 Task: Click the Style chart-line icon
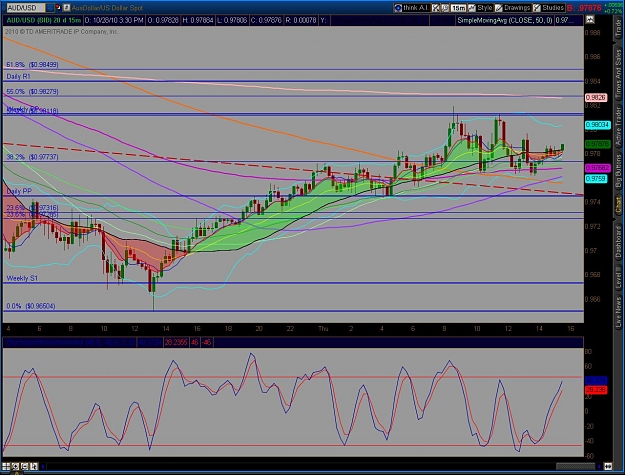click(472, 8)
